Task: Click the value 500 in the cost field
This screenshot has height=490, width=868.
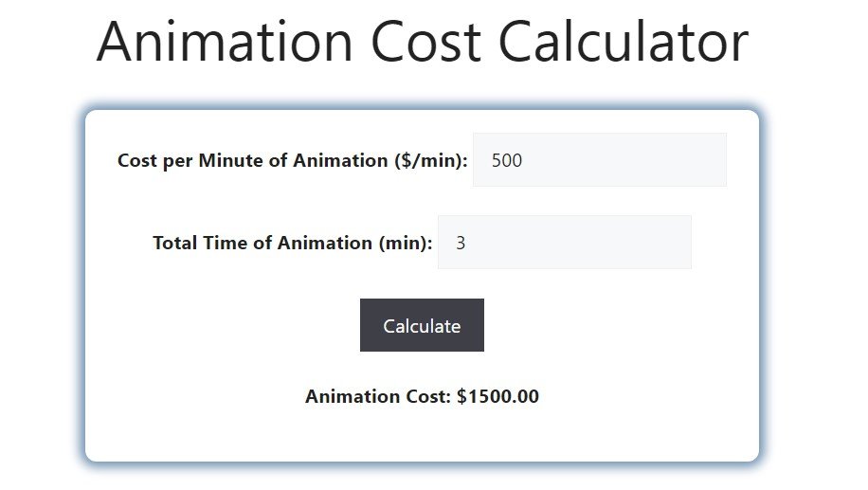Action: (x=507, y=160)
